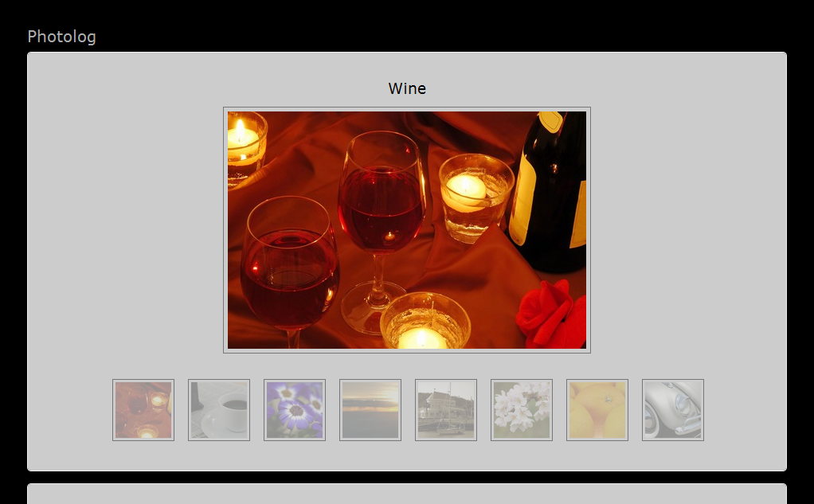This screenshot has width=814, height=504.
Task: Select the harbor sailboat thumbnail
Action: (x=446, y=410)
